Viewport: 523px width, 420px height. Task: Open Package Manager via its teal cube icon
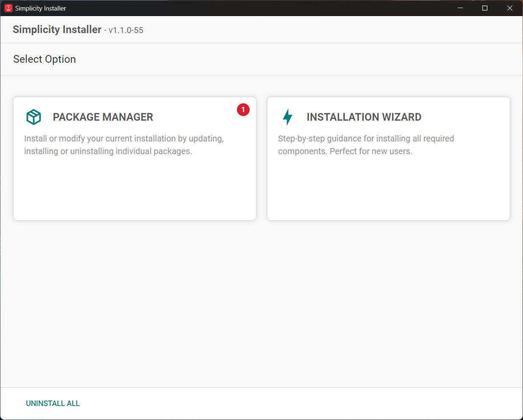[33, 117]
